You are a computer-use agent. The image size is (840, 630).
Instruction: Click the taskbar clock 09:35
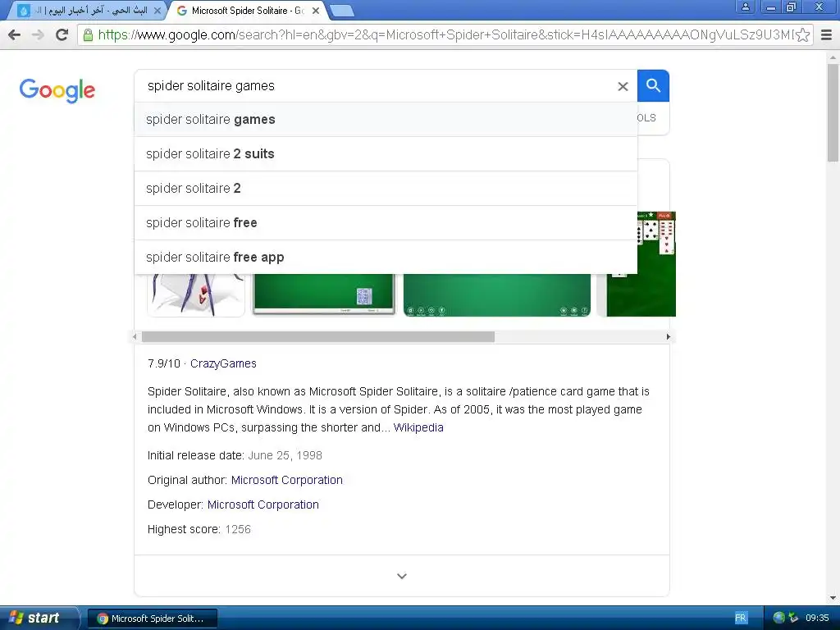817,619
